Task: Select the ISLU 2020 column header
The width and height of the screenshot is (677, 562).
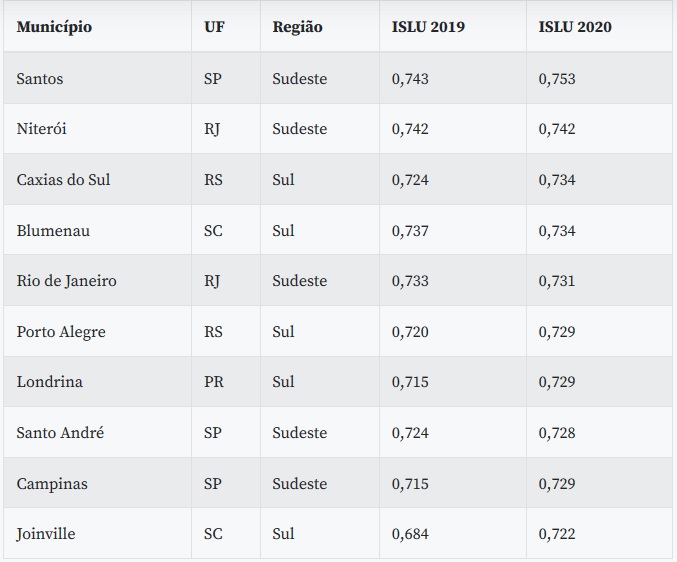Action: (575, 27)
